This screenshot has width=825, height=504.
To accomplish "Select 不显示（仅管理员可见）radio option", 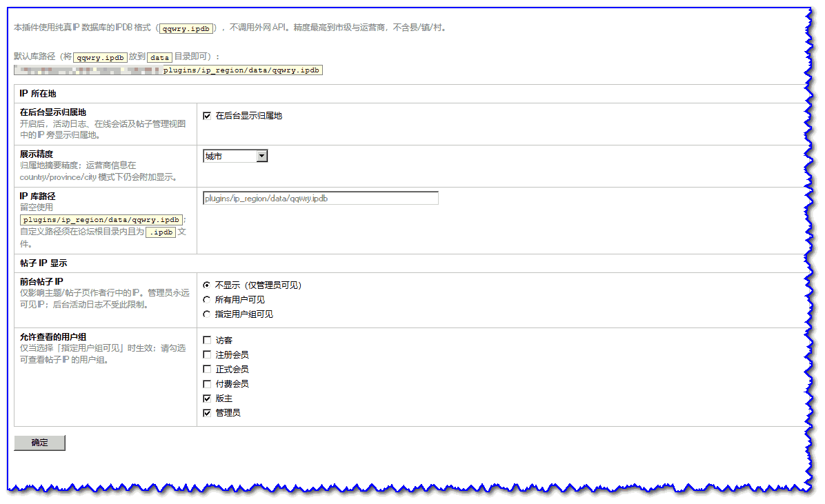I will click(x=207, y=285).
